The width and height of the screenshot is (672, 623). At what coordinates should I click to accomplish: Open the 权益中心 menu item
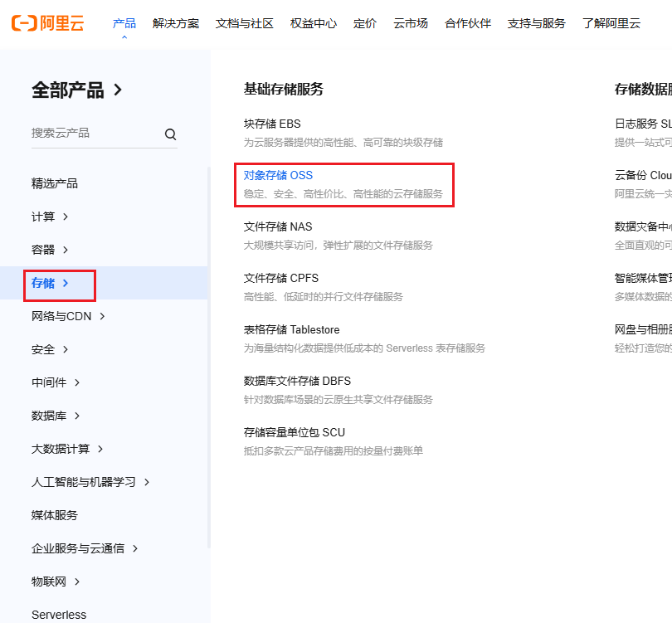[x=314, y=23]
